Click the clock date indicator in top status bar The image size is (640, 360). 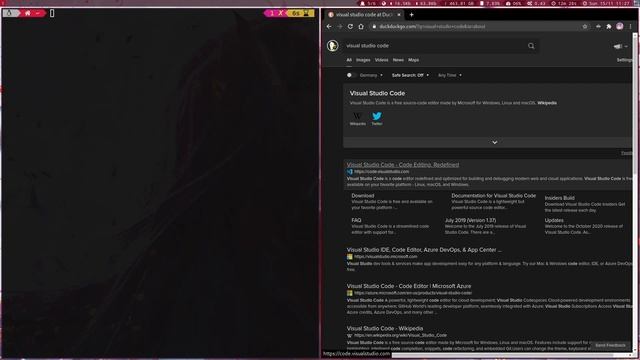607,3
